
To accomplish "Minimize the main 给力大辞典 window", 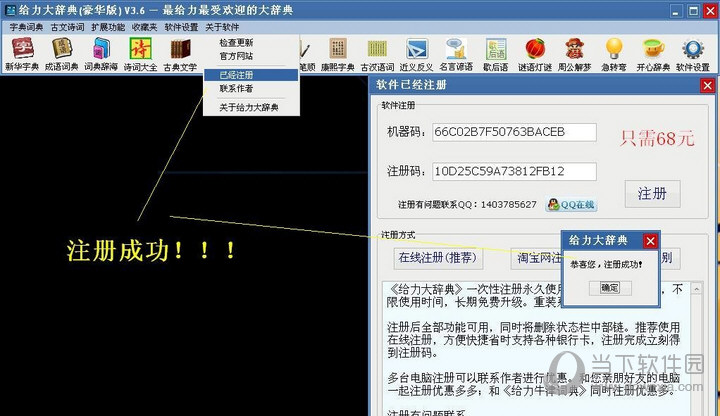I will (675, 11).
